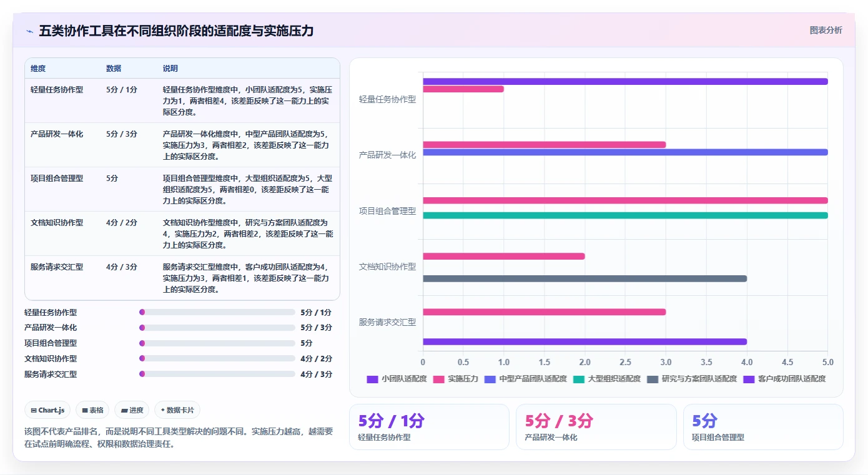Toggle 研究与方案团队适配度 legend item

click(x=692, y=379)
